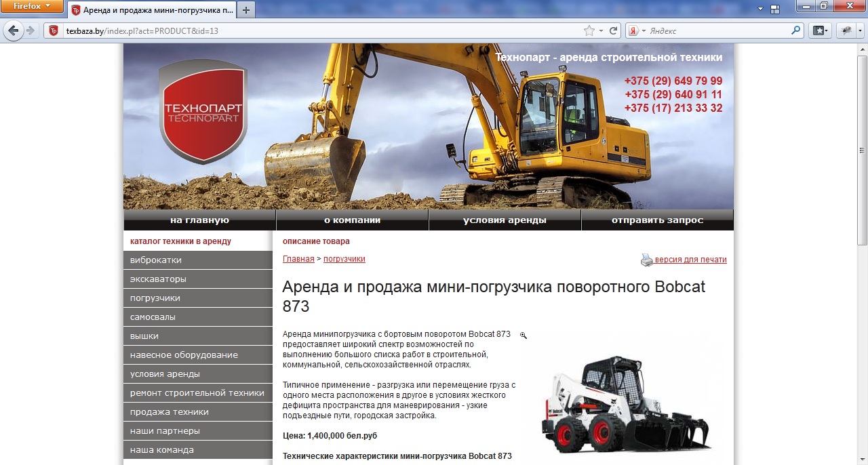
Task: Select 'виброкатки' in the catalog sidebar
Action: click(x=198, y=260)
